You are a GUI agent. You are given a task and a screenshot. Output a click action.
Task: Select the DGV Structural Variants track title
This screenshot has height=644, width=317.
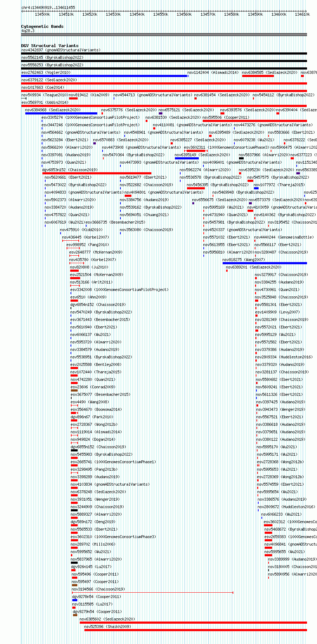50,46
